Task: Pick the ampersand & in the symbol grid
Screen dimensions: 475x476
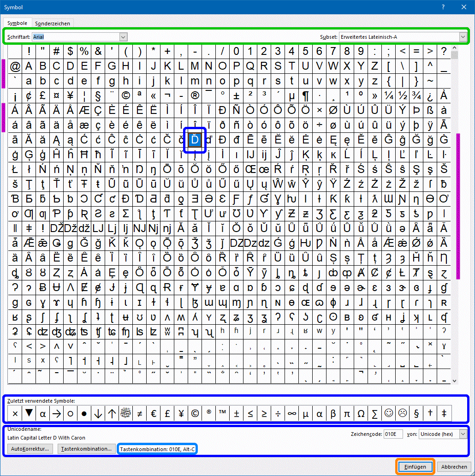Action: (98, 51)
